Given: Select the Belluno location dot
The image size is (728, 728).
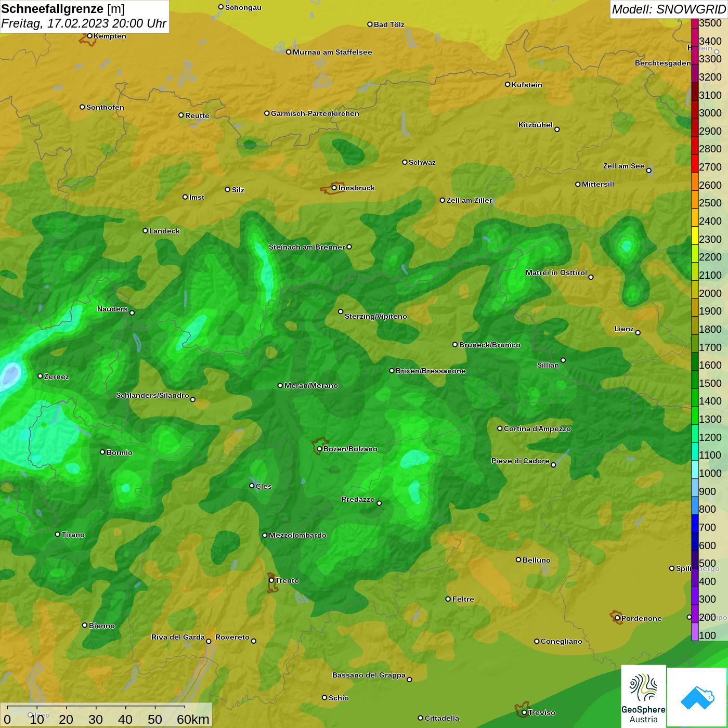Looking at the screenshot, I should pos(518,560).
